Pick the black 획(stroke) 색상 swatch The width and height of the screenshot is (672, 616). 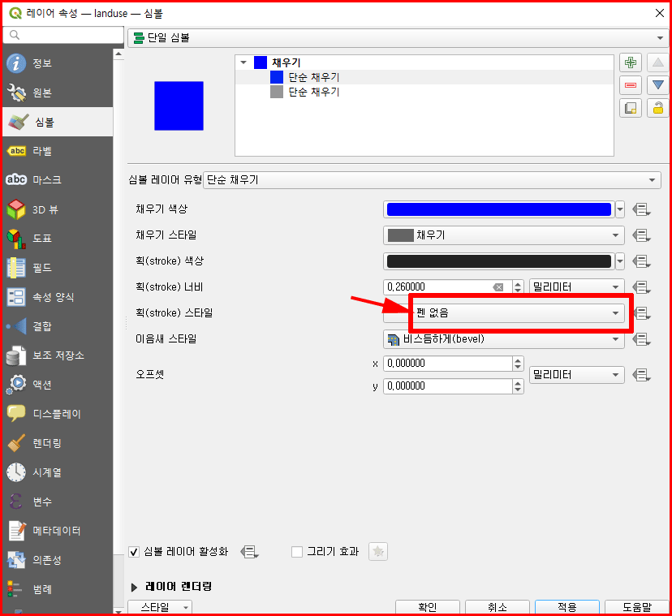[x=499, y=261]
